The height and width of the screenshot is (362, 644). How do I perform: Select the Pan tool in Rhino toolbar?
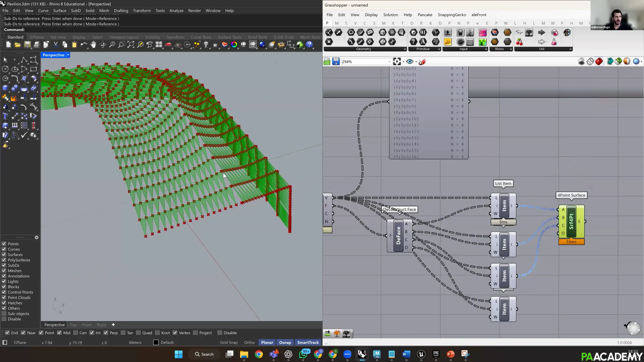click(x=93, y=45)
